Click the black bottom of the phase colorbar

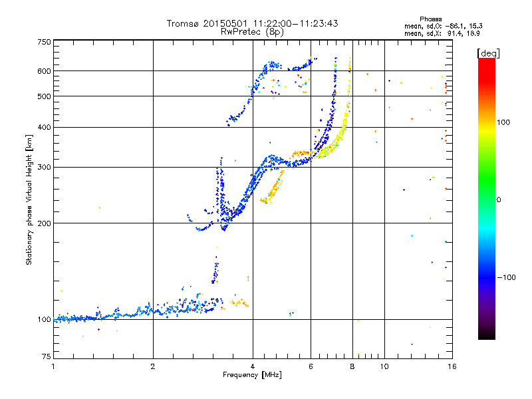(x=487, y=335)
